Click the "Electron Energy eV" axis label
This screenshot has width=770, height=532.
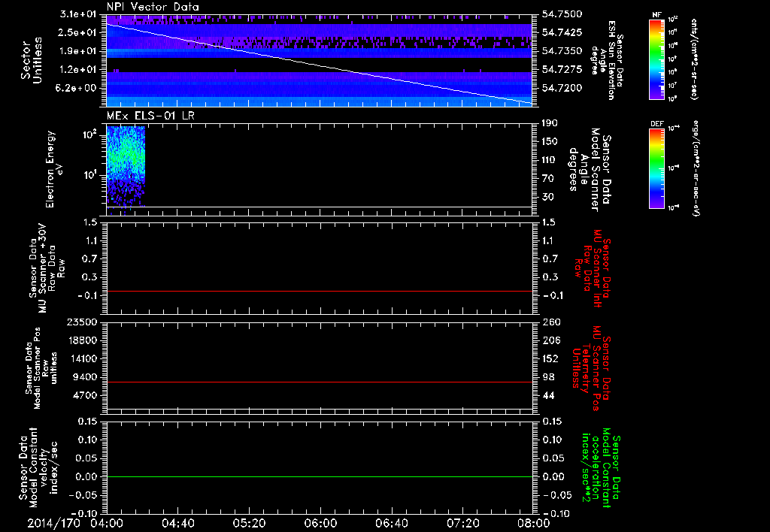(x=54, y=169)
